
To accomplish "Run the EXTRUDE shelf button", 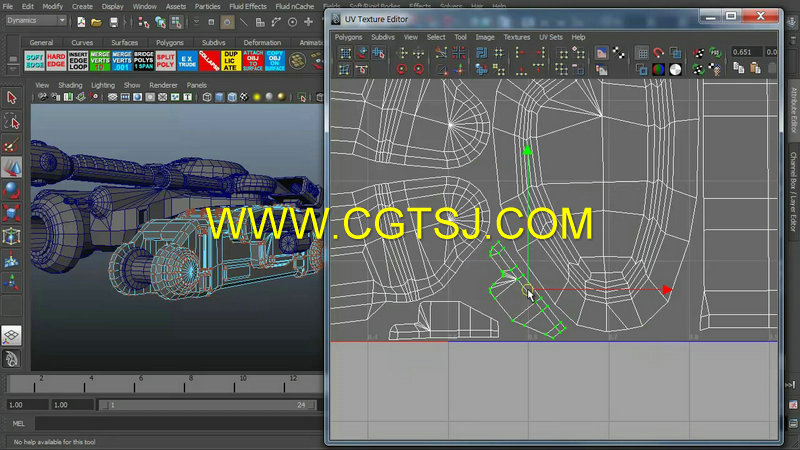I will pos(187,61).
